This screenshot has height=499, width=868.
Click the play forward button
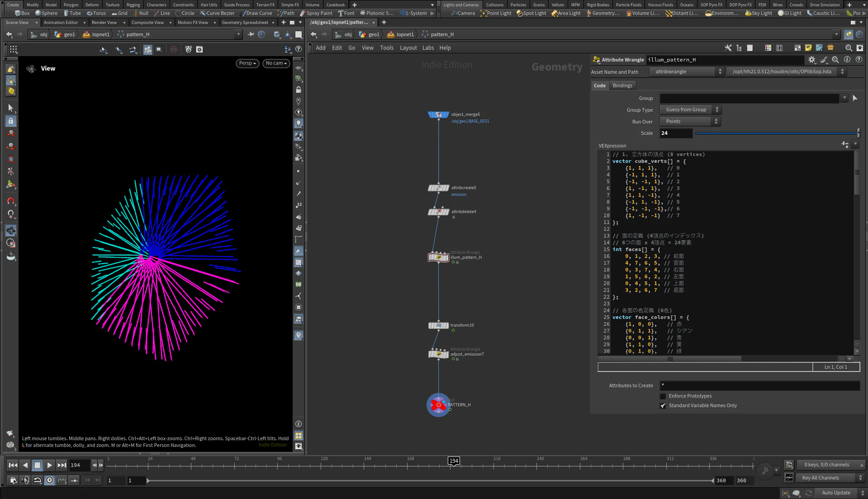click(49, 465)
